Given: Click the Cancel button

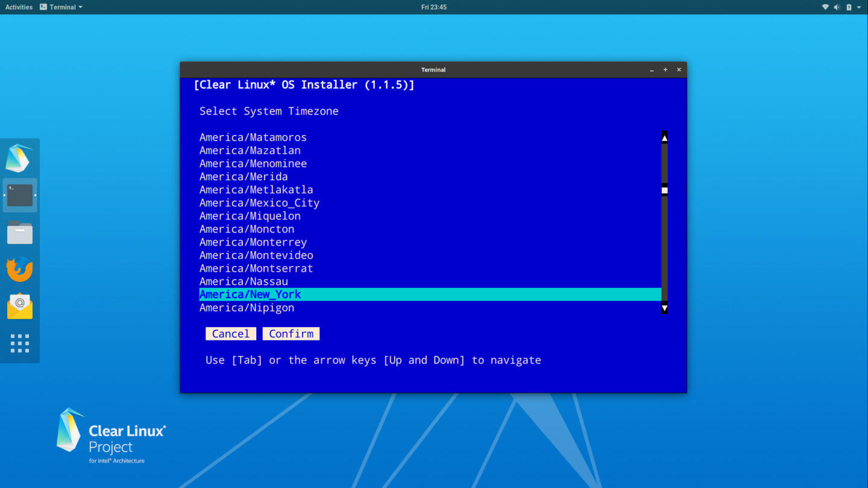Looking at the screenshot, I should pyautogui.click(x=231, y=334).
